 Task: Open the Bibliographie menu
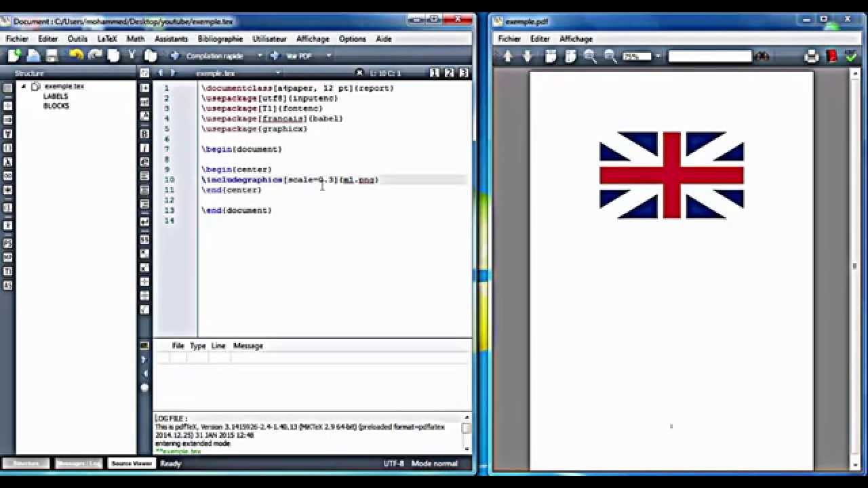coord(220,39)
